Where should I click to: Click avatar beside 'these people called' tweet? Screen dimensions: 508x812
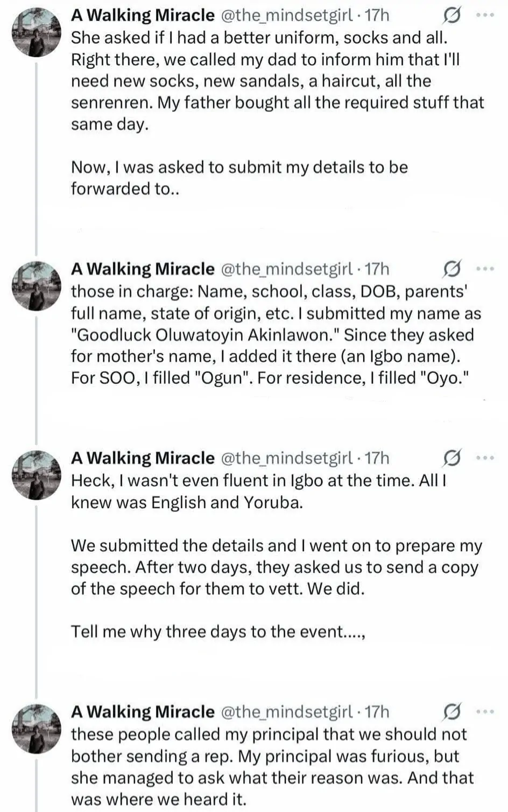(37, 729)
